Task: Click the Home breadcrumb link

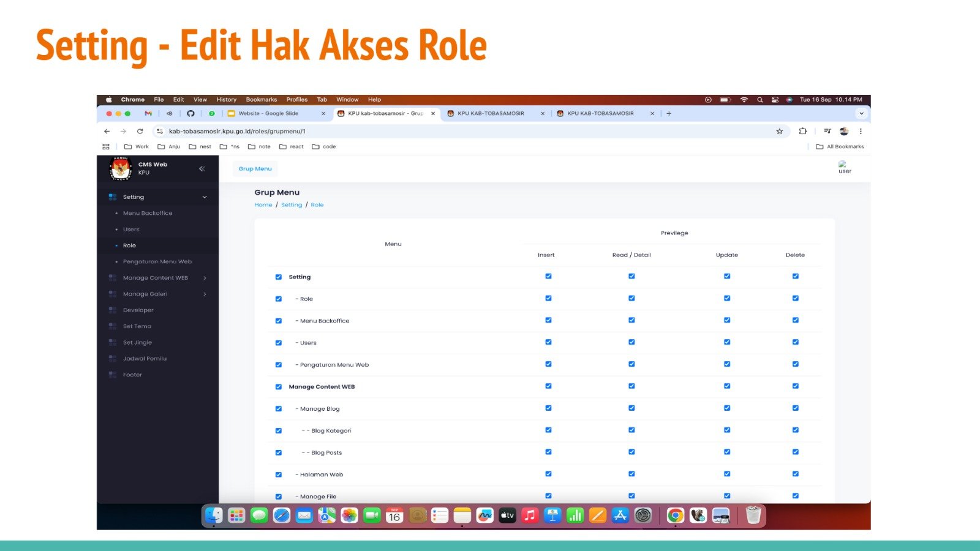Action: pos(263,205)
